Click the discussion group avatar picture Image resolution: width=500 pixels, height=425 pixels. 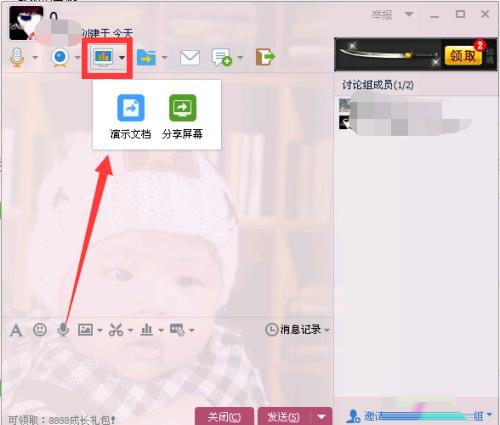click(26, 23)
